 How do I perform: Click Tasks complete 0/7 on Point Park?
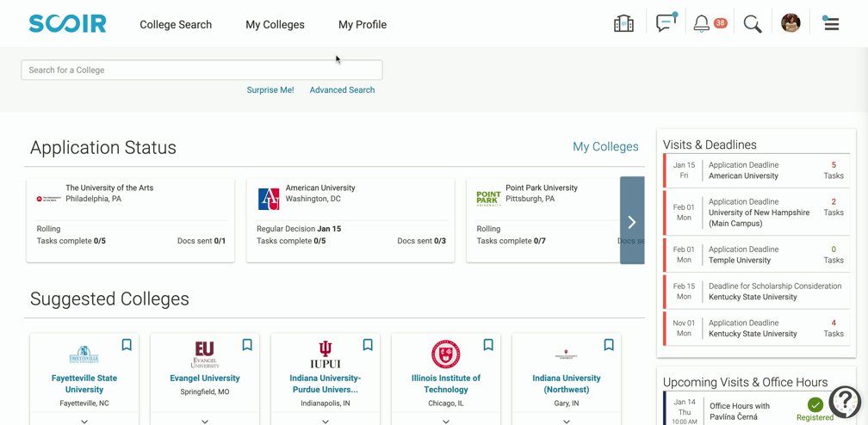click(x=511, y=241)
